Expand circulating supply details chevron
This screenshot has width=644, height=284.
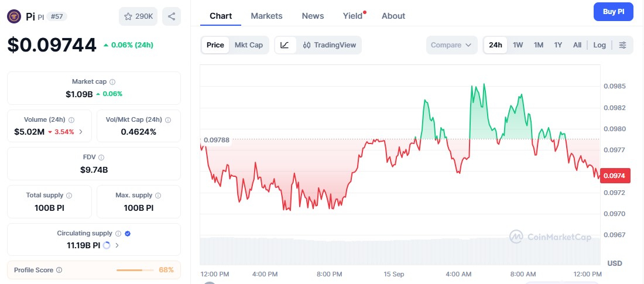(117, 245)
